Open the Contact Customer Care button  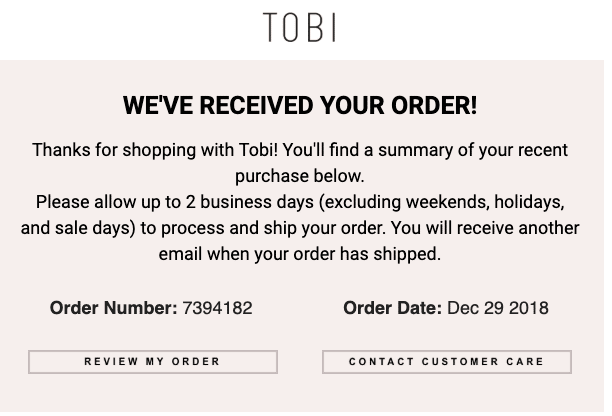click(x=446, y=361)
